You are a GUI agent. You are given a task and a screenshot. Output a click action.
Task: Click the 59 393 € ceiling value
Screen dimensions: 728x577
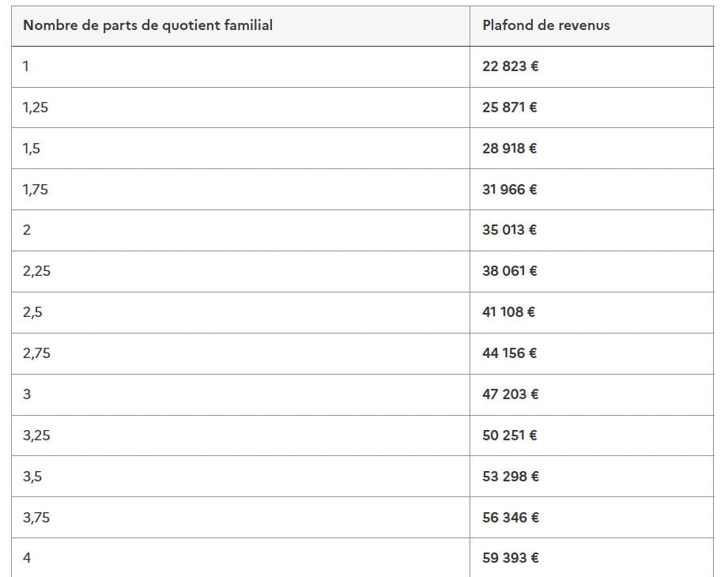pyautogui.click(x=511, y=558)
